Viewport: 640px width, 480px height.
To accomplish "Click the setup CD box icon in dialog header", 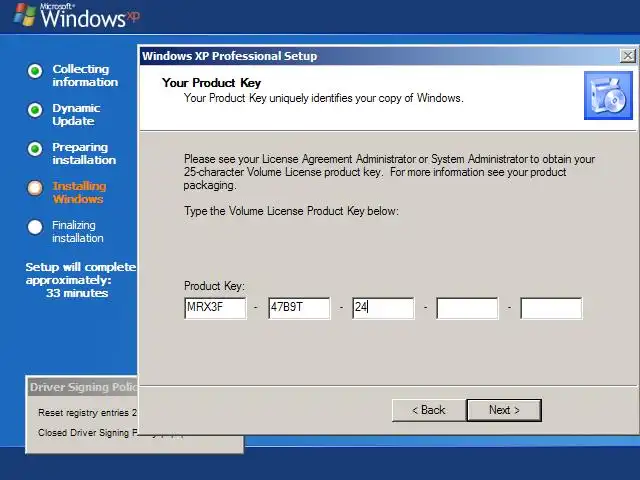I will 608,96.
